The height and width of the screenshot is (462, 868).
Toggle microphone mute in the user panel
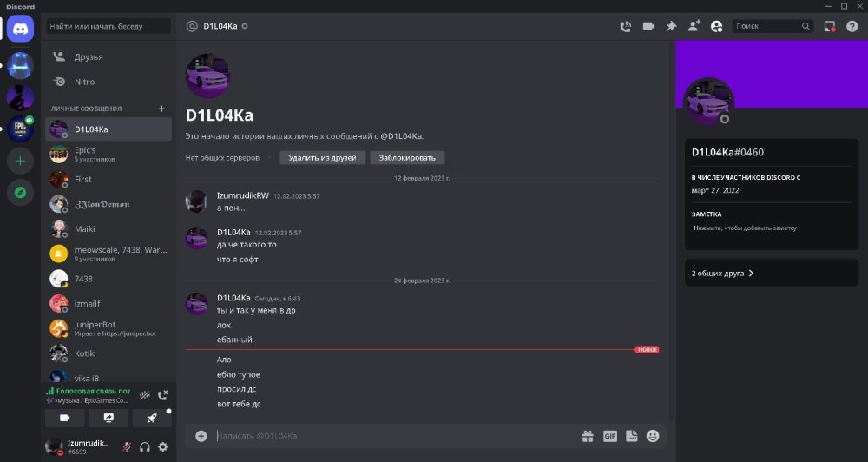tap(127, 446)
